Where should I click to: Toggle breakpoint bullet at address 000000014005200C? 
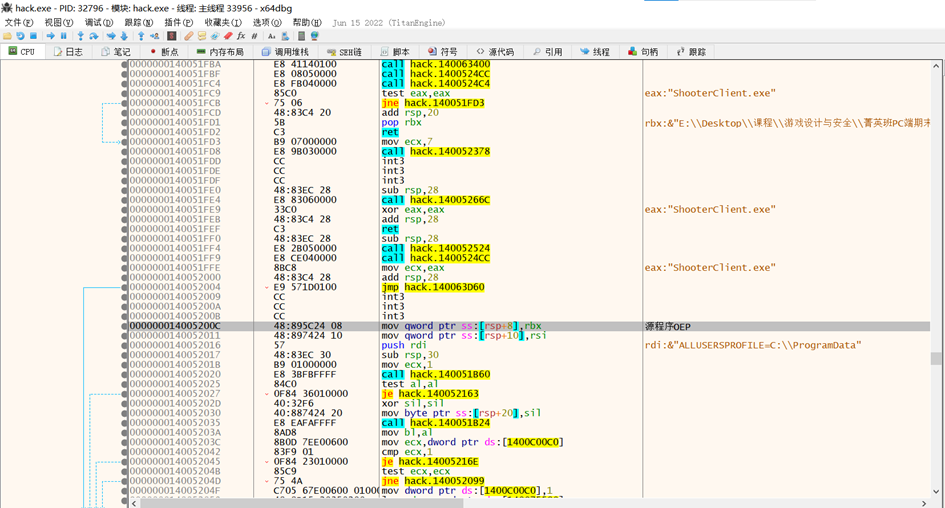click(125, 326)
